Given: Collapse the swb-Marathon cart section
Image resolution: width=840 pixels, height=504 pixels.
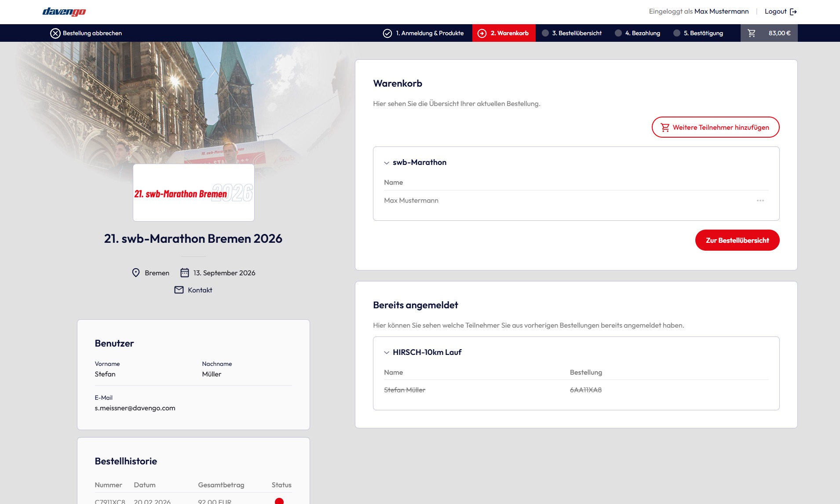Looking at the screenshot, I should click(386, 162).
